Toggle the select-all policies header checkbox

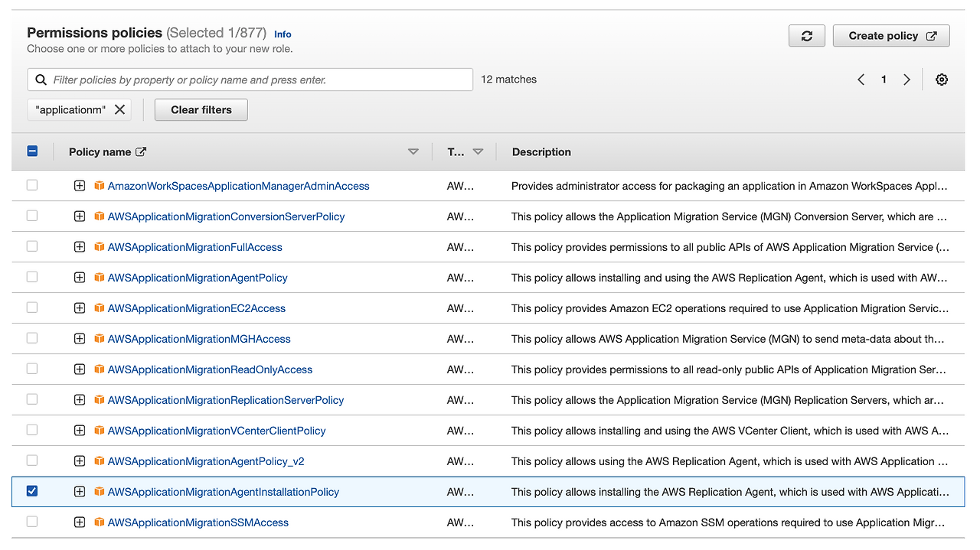click(x=32, y=151)
